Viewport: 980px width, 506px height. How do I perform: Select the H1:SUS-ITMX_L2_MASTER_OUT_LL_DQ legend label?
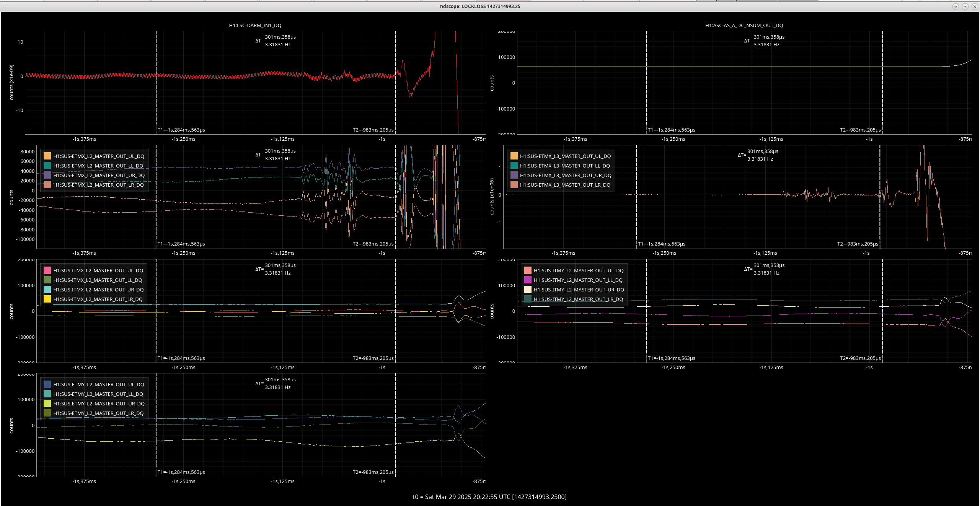(x=98, y=280)
